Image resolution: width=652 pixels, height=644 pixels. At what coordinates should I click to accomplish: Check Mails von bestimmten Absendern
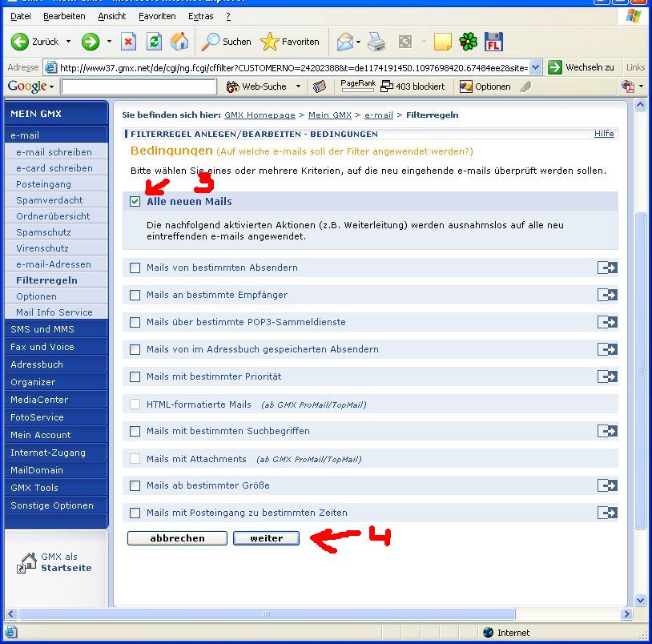[x=135, y=268]
